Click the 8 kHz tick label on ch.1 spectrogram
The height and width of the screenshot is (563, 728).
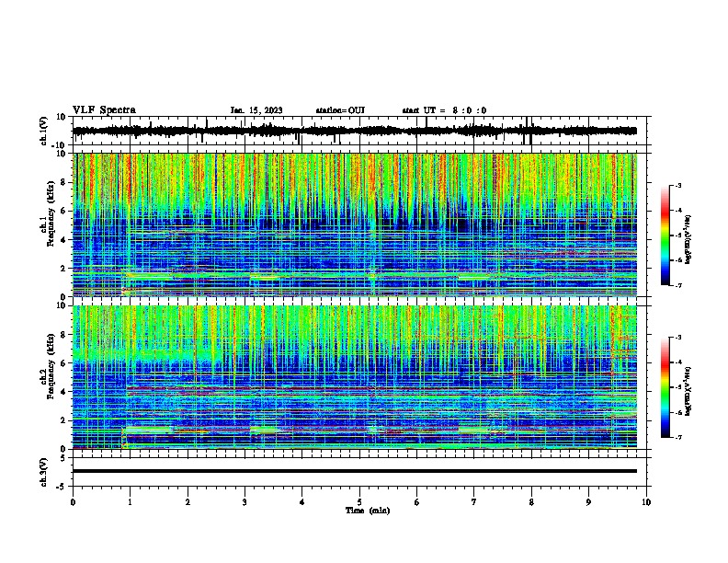pyautogui.click(x=63, y=182)
